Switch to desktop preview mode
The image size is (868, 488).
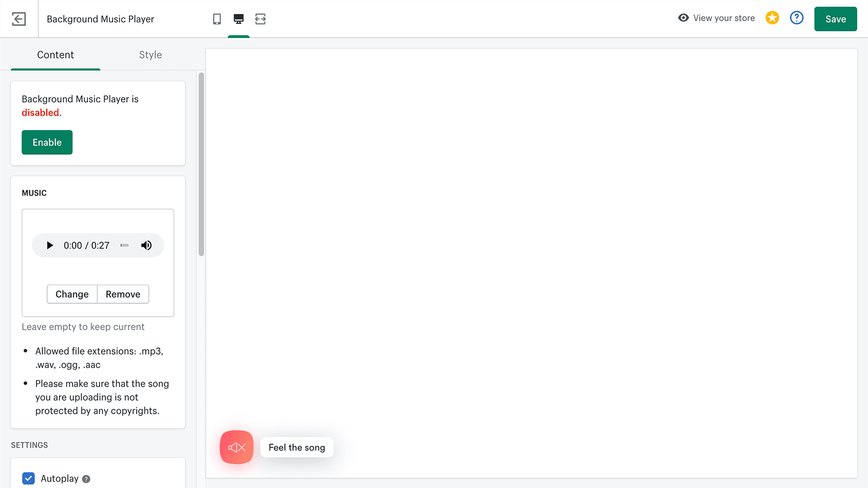(x=239, y=18)
